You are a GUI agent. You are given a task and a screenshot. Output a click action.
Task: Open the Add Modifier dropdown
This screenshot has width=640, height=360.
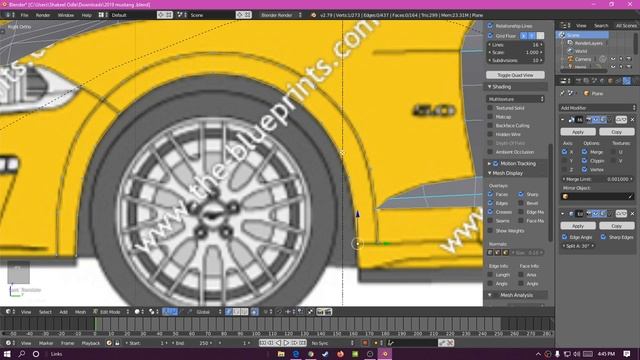(597, 108)
